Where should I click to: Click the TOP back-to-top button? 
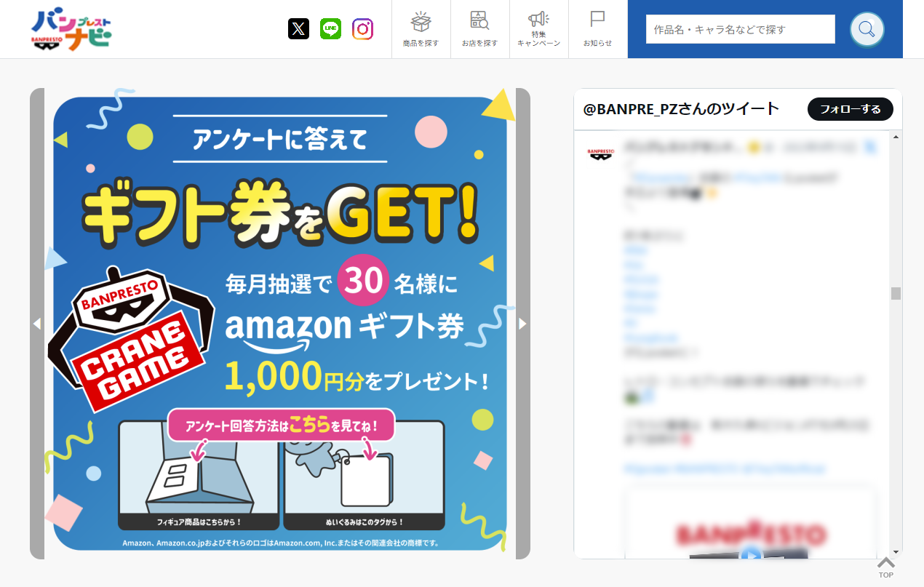click(885, 567)
